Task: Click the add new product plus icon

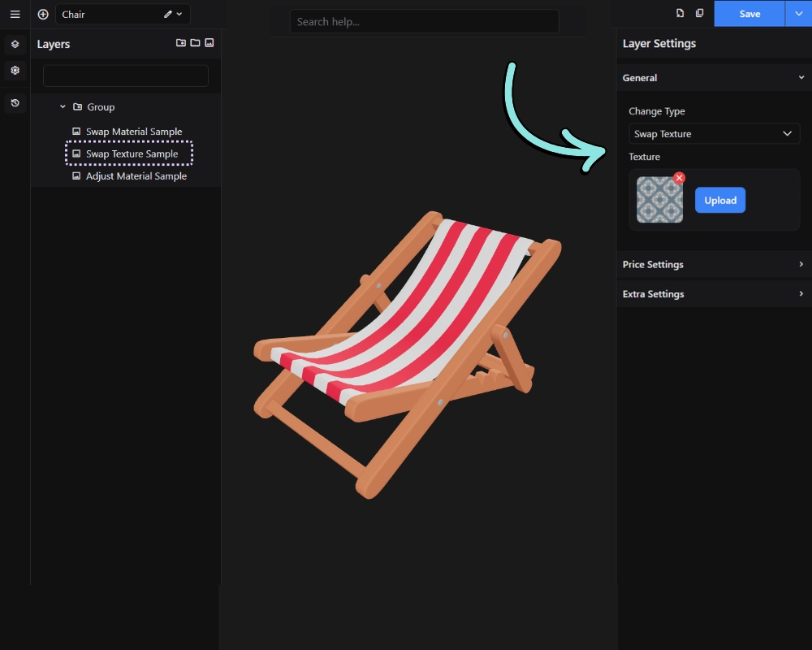Action: pos(43,14)
